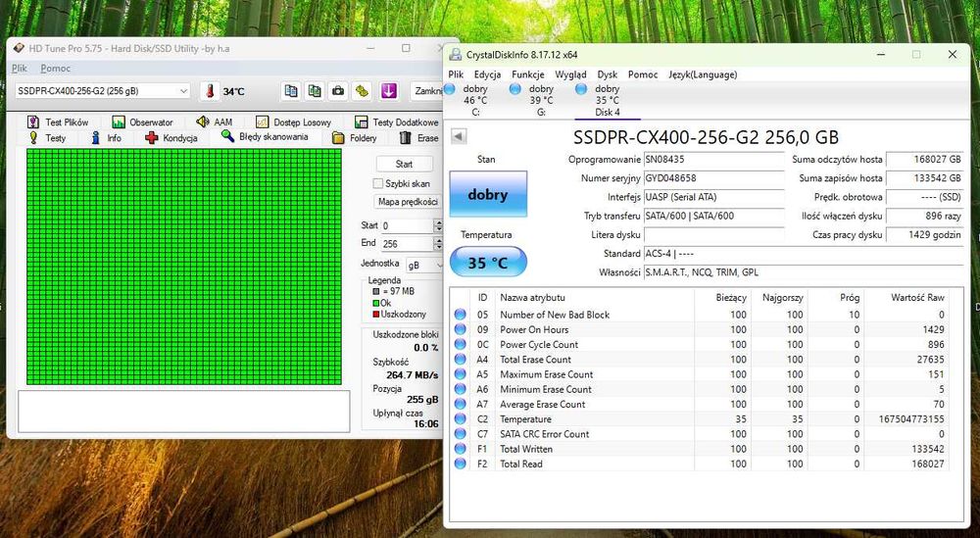Click status orb for Power On Hours row

tap(461, 329)
